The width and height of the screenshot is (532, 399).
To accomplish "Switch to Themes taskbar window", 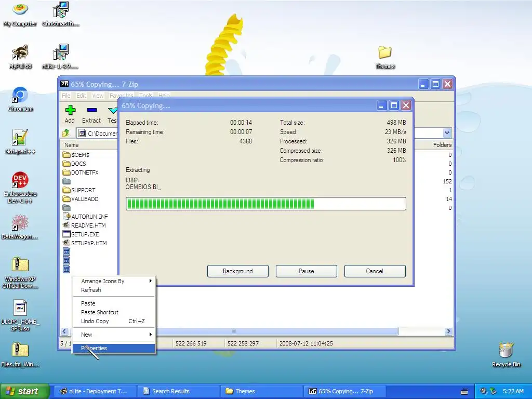I will [x=262, y=391].
